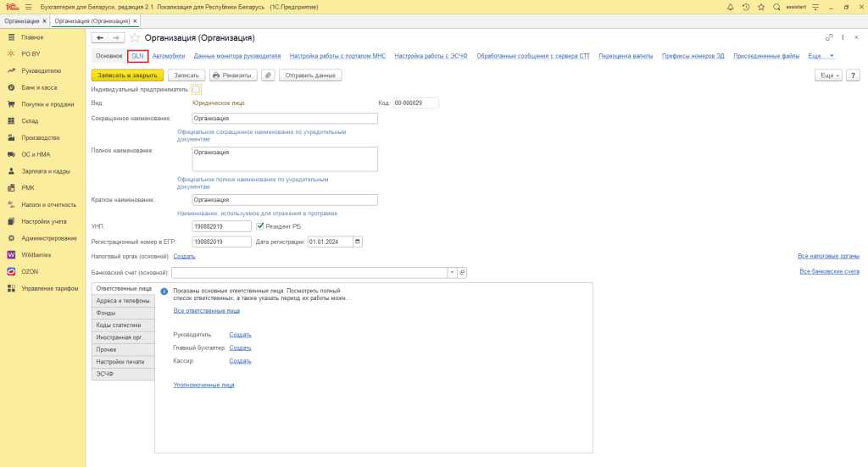868x467 pixels.
Task: Uncheck the Резидент РБ checkbox
Action: click(260, 226)
